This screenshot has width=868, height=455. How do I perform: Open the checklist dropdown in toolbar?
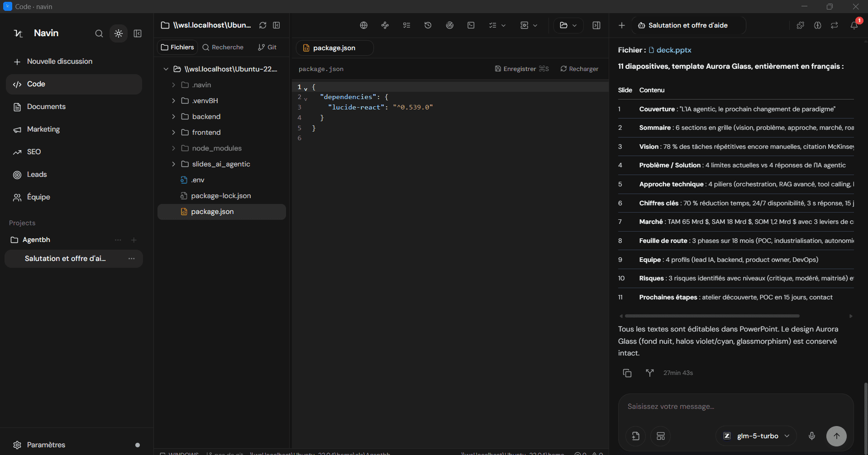[x=497, y=25]
